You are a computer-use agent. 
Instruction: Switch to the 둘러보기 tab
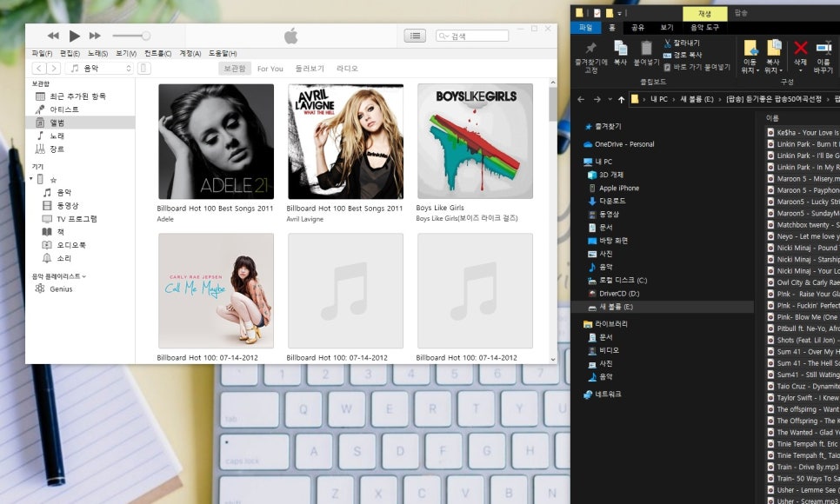[310, 69]
